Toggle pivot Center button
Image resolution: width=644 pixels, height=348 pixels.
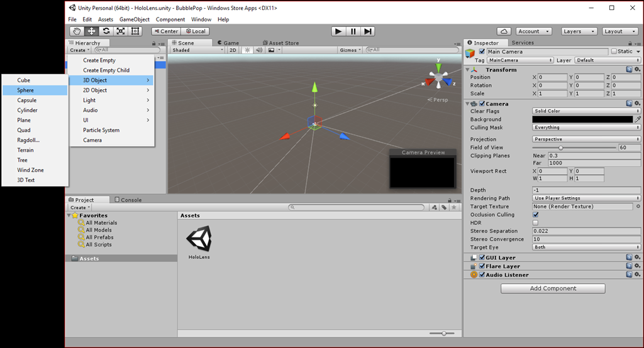pos(166,31)
